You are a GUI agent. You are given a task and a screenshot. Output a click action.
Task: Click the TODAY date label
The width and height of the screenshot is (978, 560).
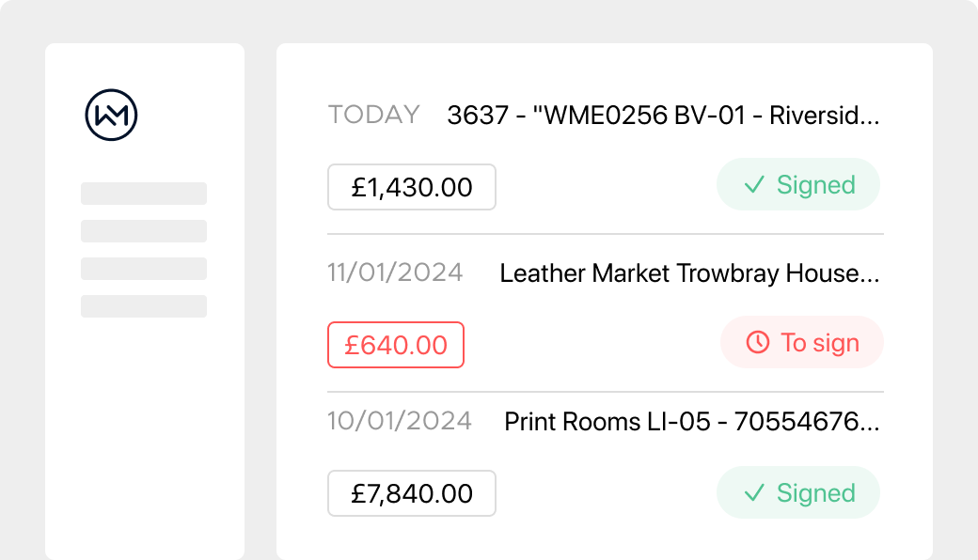[x=373, y=115]
